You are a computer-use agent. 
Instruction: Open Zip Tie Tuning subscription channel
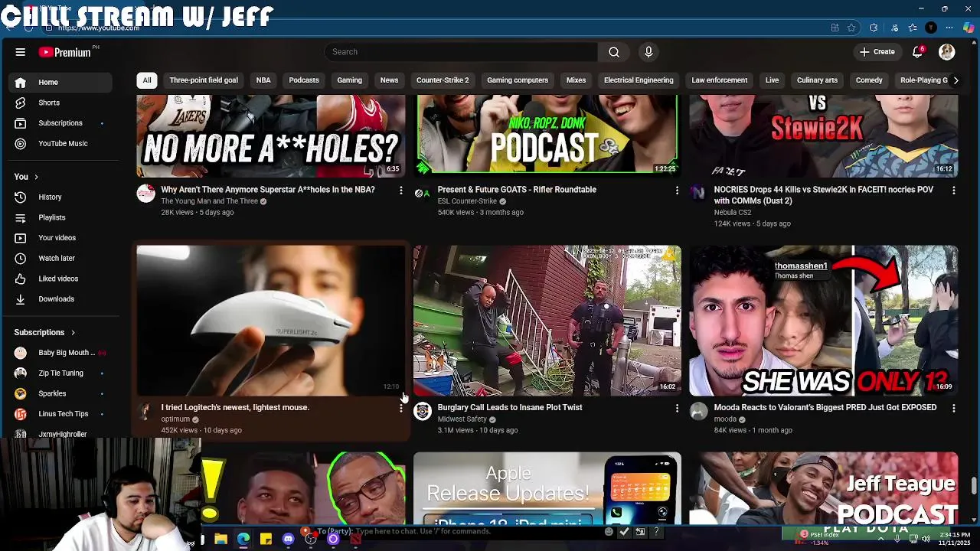coord(60,373)
